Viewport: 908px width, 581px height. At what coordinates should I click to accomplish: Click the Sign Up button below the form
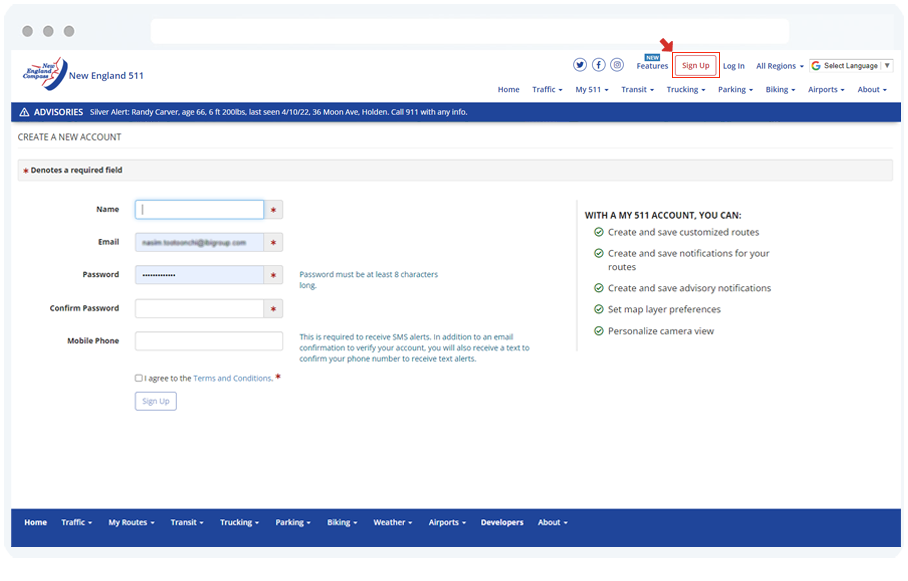click(155, 401)
